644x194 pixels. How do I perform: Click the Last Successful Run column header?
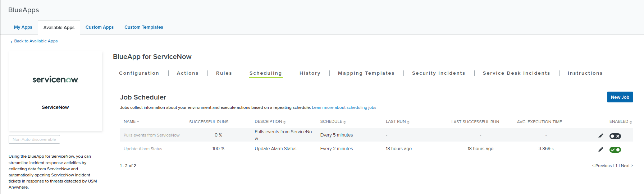point(475,122)
